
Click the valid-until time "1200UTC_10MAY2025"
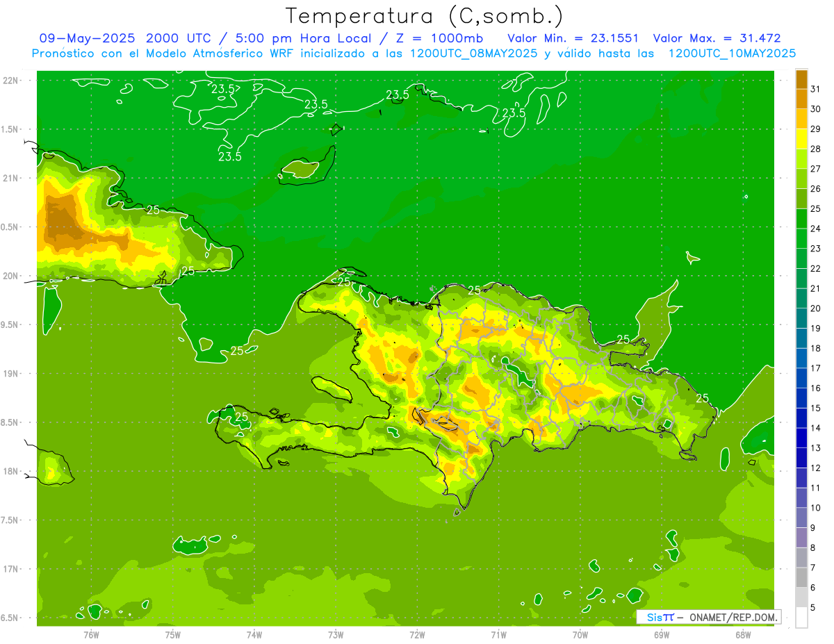pos(732,53)
